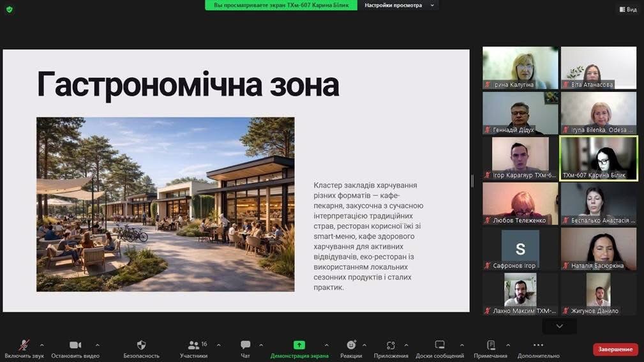Expand video options arrow next to camera
Image resolution: width=644 pixels, height=362 pixels.
pyautogui.click(x=97, y=345)
